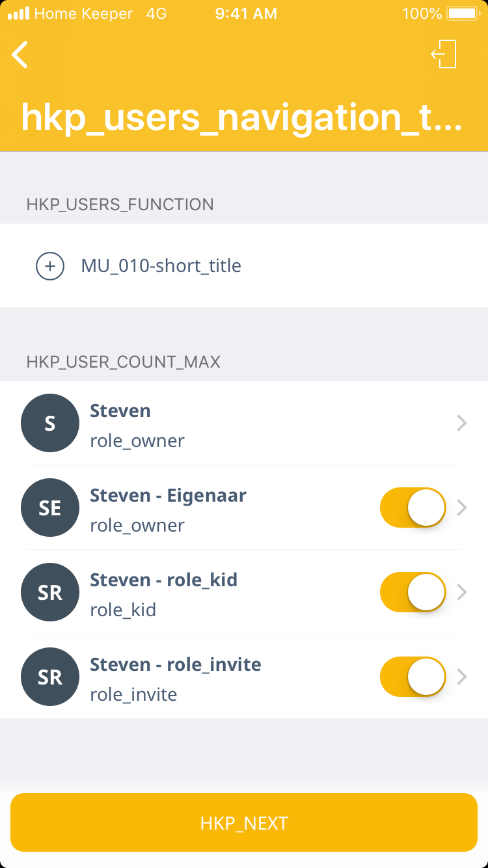Tap the 'SE' avatar for Steven - Eigenaar
This screenshot has height=868, width=488.
click(50, 508)
